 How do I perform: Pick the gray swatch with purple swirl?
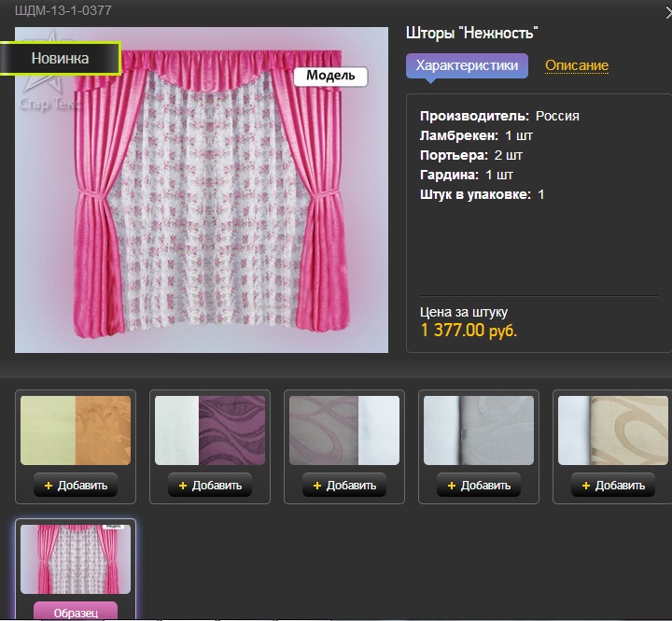point(346,430)
